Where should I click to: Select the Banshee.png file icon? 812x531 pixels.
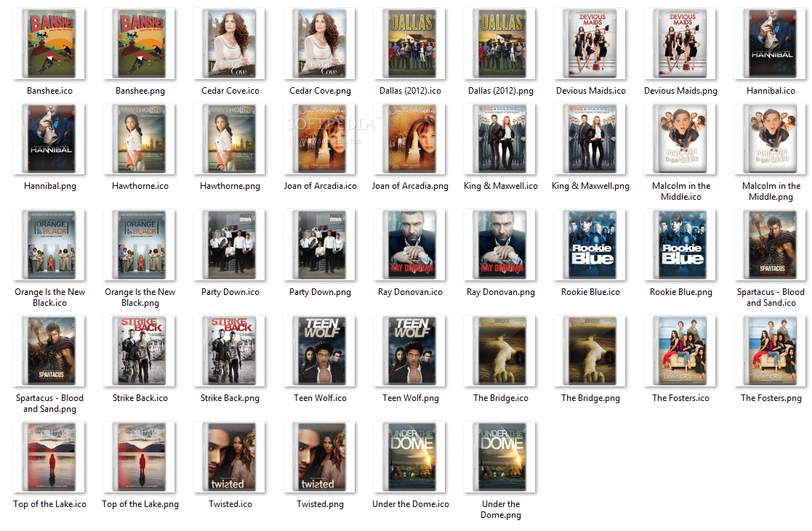tap(140, 44)
